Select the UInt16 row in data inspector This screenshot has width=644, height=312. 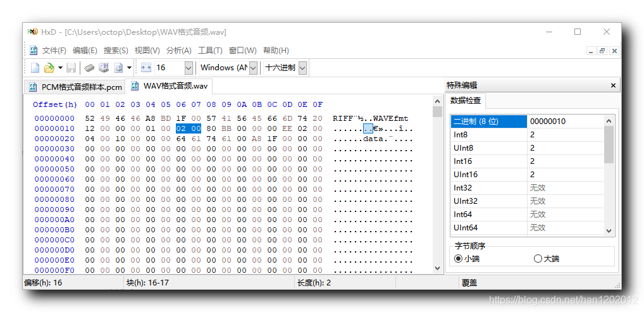click(x=528, y=174)
